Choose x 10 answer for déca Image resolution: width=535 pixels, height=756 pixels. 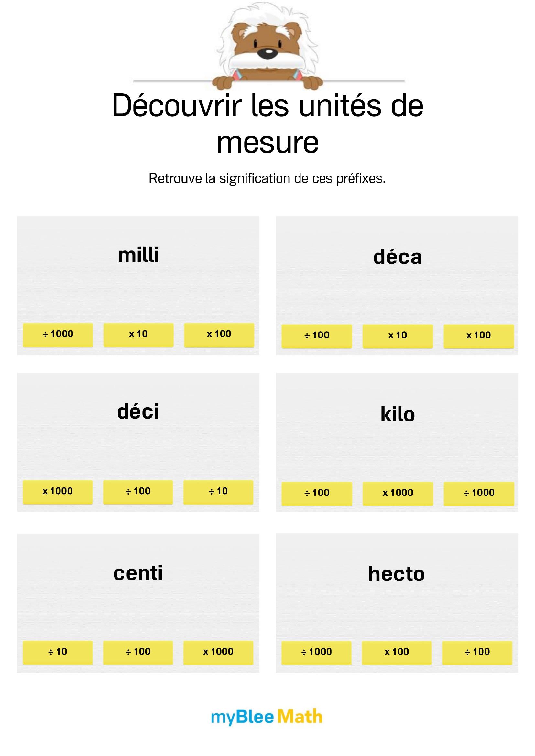point(398,336)
